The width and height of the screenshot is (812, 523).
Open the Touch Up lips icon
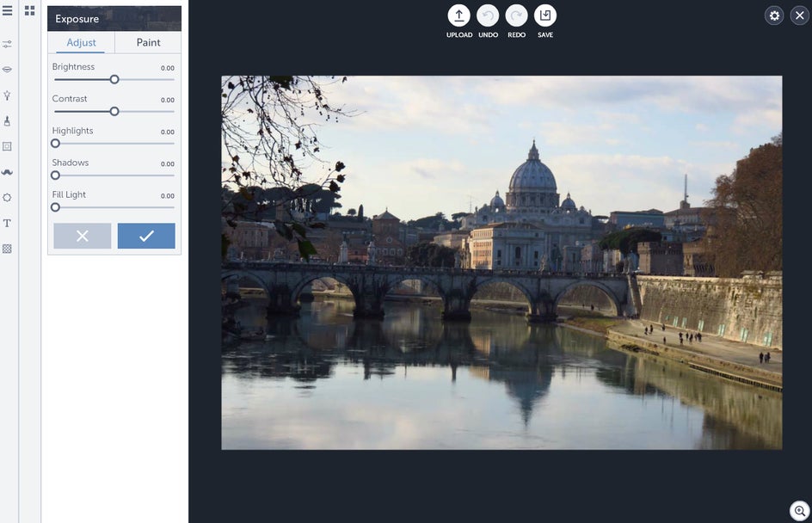tap(7, 70)
